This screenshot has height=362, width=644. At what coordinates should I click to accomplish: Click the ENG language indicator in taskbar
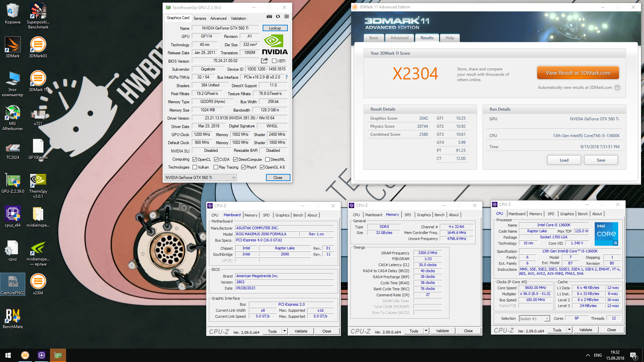(598, 355)
